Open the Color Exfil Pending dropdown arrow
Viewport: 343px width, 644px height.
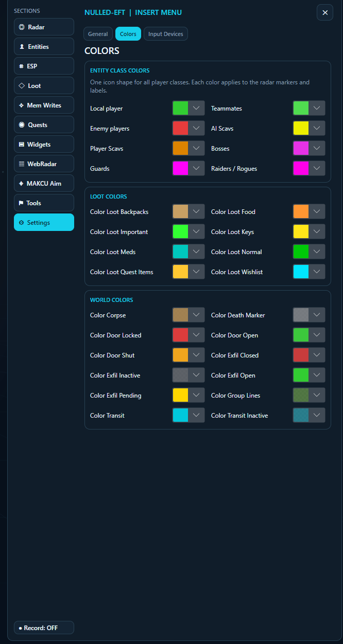196,395
